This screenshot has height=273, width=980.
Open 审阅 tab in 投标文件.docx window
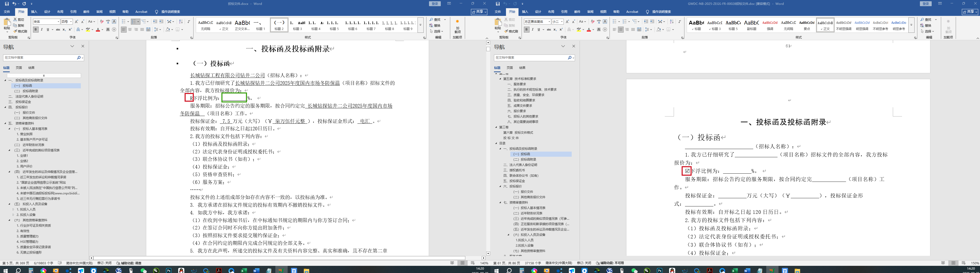pyautogui.click(x=99, y=12)
